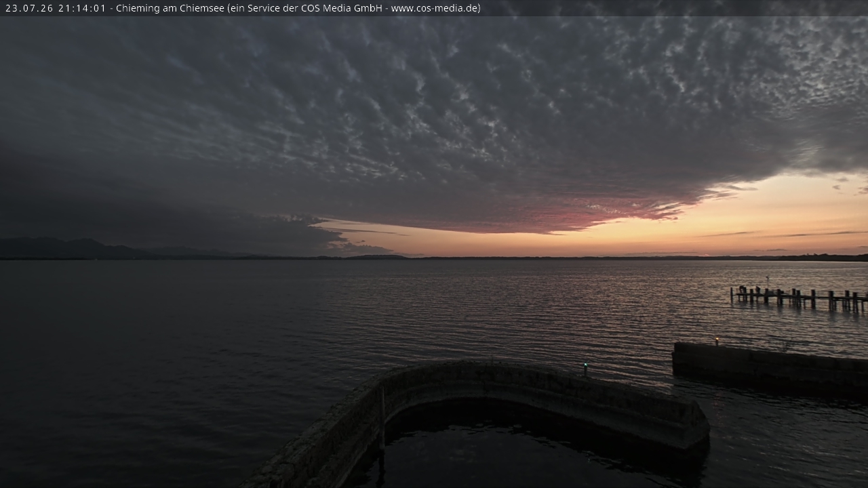Select the wooden pier on the lake
Screen dimensions: 868x488
[x=798, y=298]
